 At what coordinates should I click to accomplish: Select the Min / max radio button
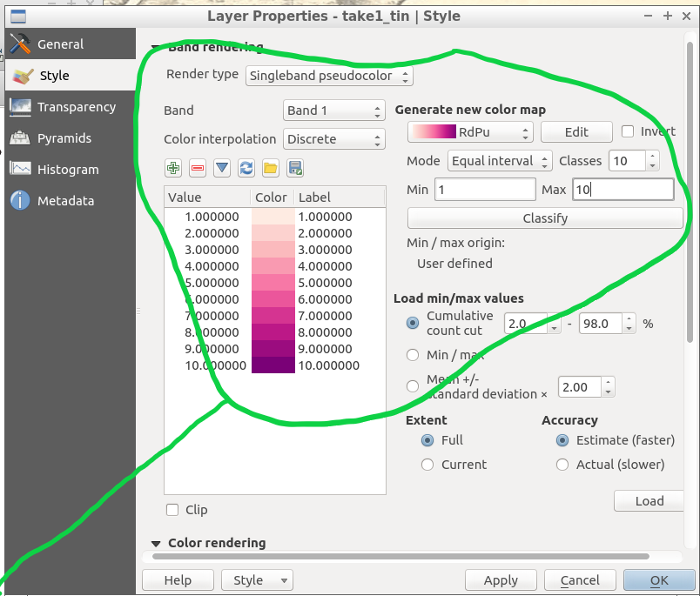(x=414, y=355)
